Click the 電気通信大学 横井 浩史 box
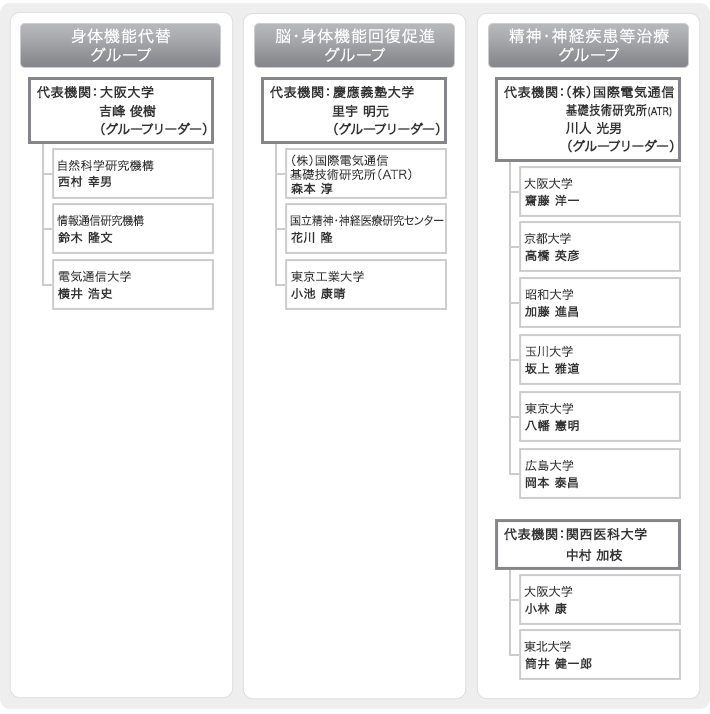Image resolution: width=710 pixels, height=714 pixels. [133, 285]
